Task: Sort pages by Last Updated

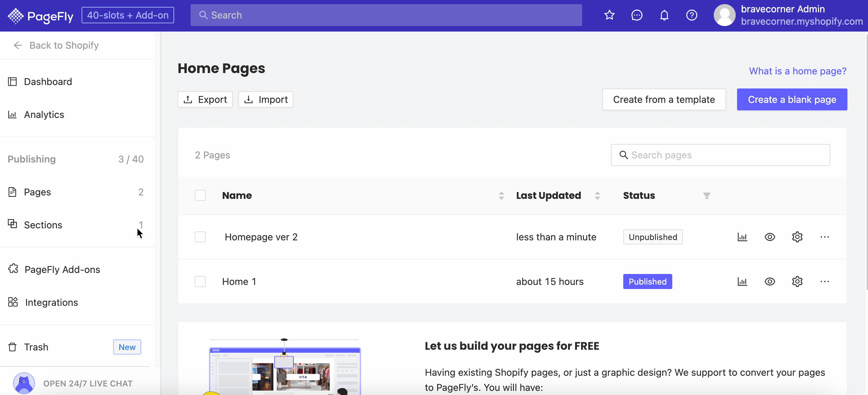Action: pyautogui.click(x=598, y=195)
